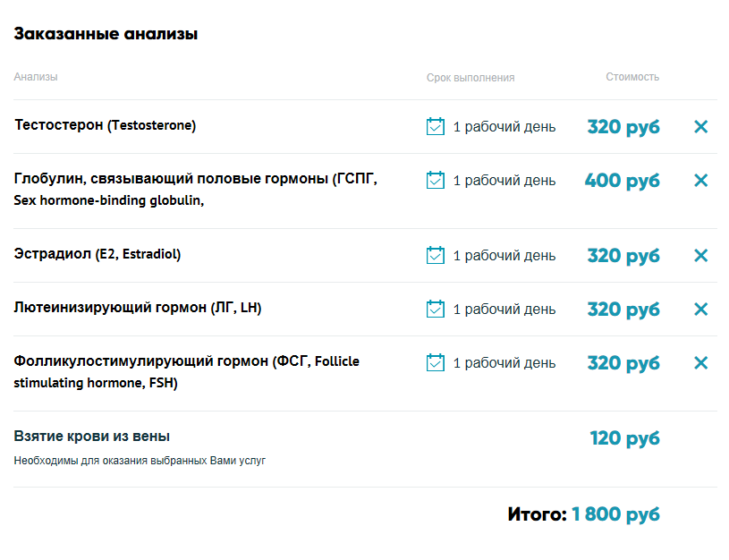This screenshot has width=729, height=560.
Task: Click the 400 руб price
Action: coord(622,181)
